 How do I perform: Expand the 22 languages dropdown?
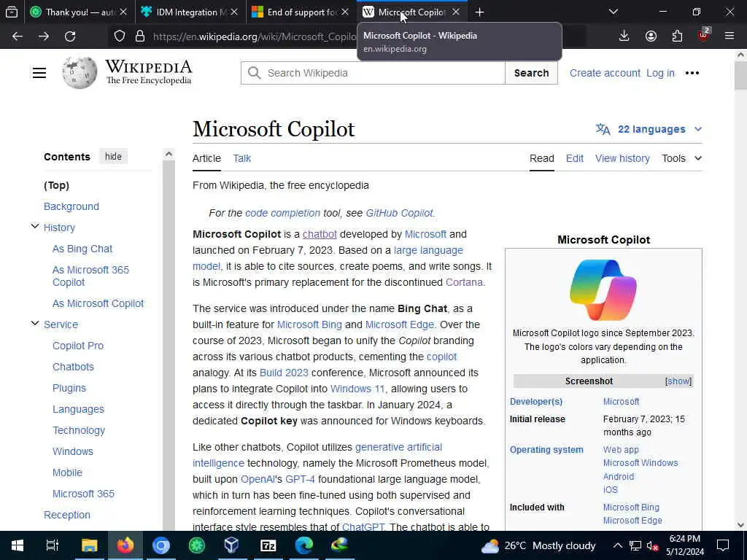pyautogui.click(x=649, y=129)
